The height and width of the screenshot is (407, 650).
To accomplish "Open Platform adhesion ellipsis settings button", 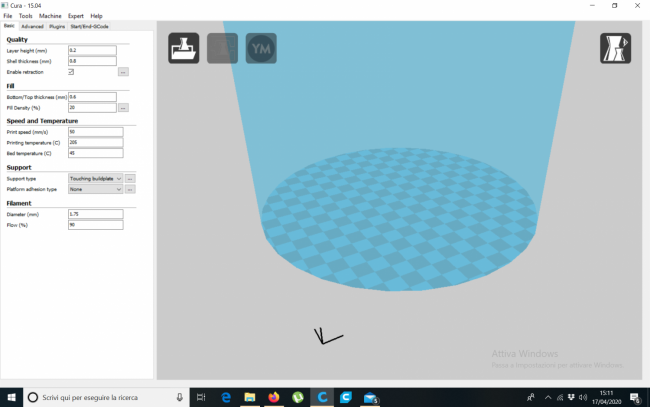I will pyautogui.click(x=130, y=189).
